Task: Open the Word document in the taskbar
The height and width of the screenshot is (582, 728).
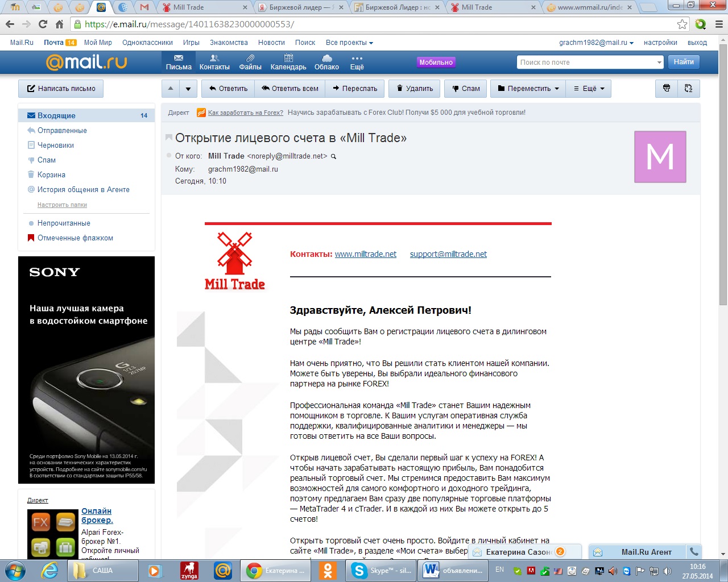Action: [453, 570]
